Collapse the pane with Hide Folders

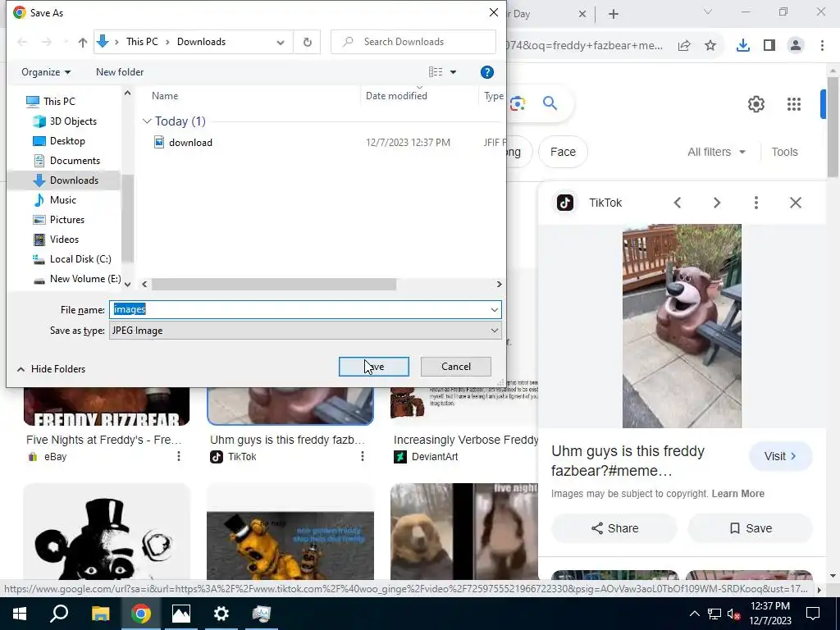(51, 369)
